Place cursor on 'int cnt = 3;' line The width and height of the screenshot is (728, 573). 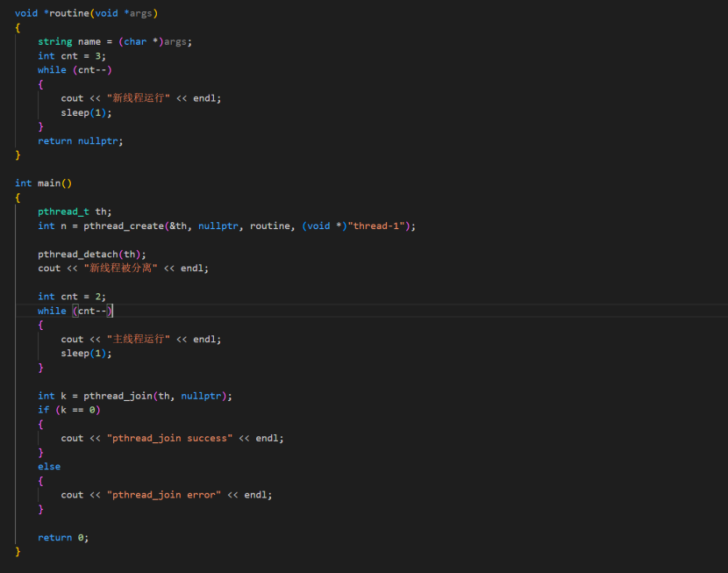tap(72, 56)
